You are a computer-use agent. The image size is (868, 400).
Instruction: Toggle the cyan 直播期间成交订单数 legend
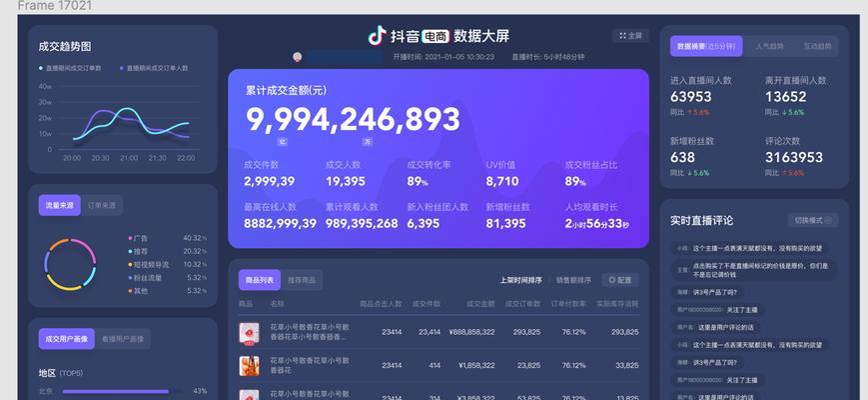70,68
